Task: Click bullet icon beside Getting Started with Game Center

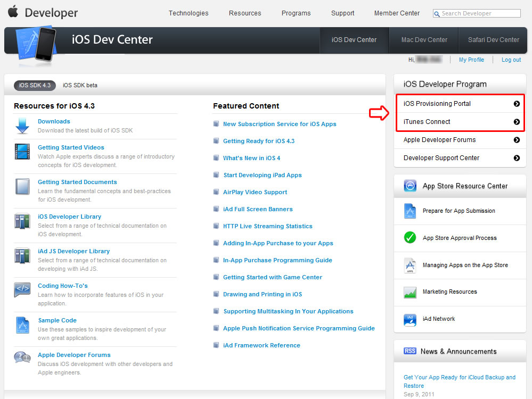Action: [216, 277]
